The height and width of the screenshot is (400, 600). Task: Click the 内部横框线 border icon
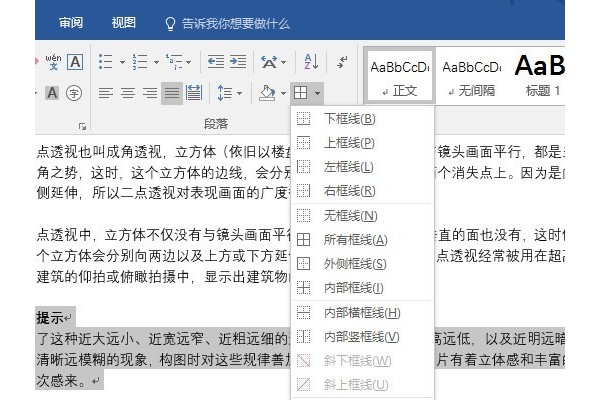coord(303,313)
